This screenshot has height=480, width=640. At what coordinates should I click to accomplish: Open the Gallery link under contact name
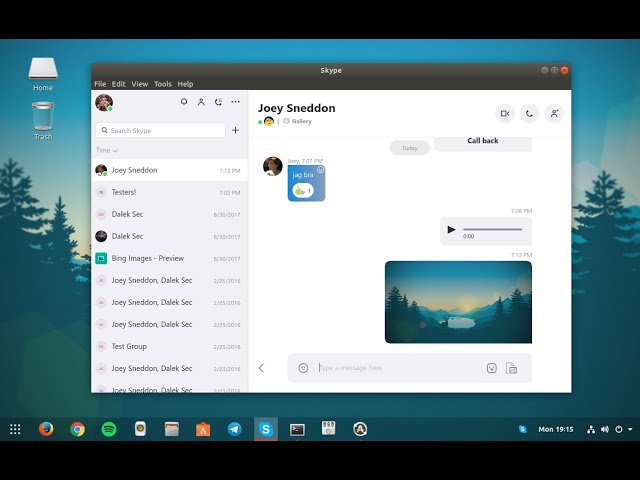[x=298, y=121]
